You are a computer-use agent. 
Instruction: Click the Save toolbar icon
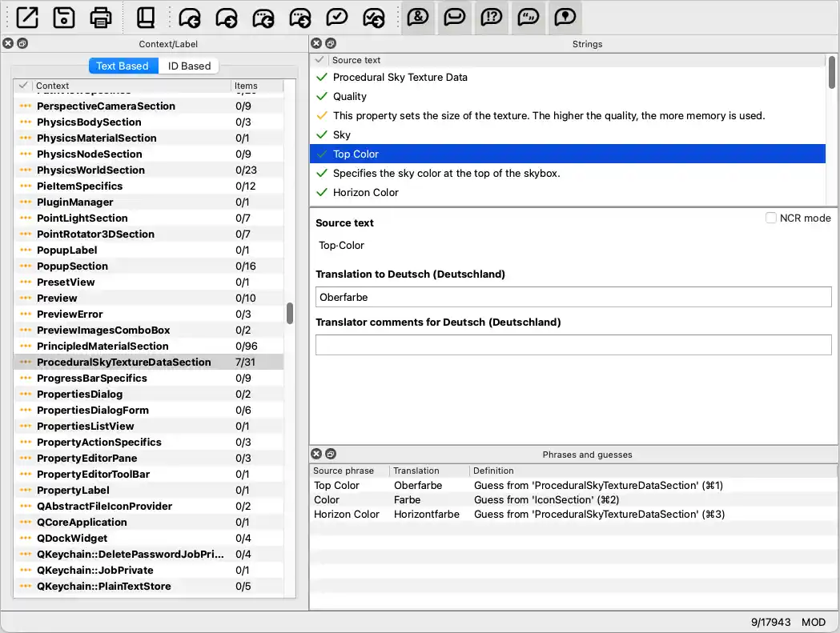pyautogui.click(x=64, y=17)
